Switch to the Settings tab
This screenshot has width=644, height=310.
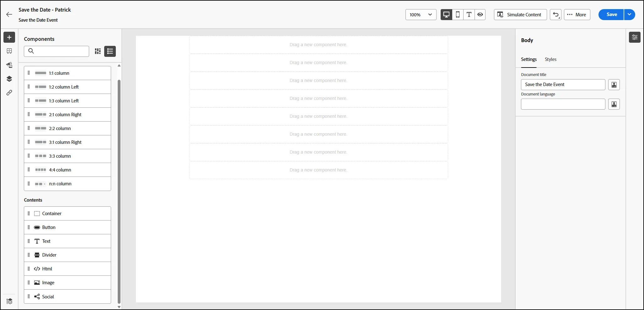tap(529, 59)
